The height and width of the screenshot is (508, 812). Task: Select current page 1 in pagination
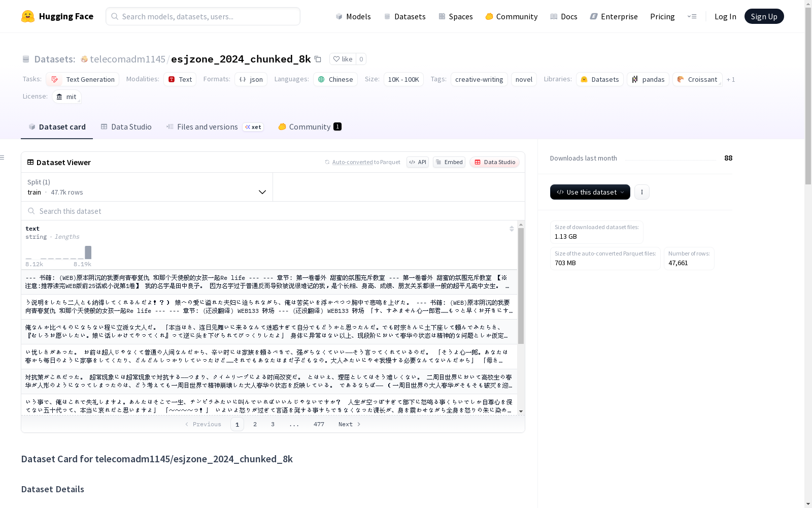[237, 424]
